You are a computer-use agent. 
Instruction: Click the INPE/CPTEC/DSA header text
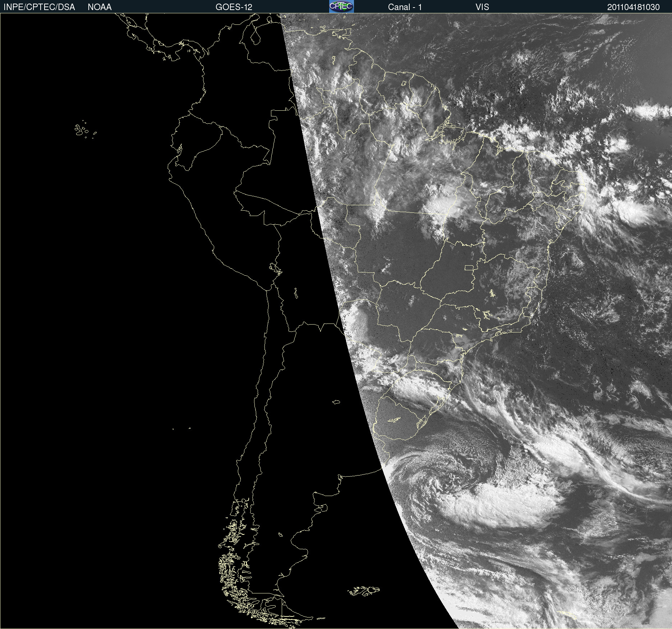[39, 7]
